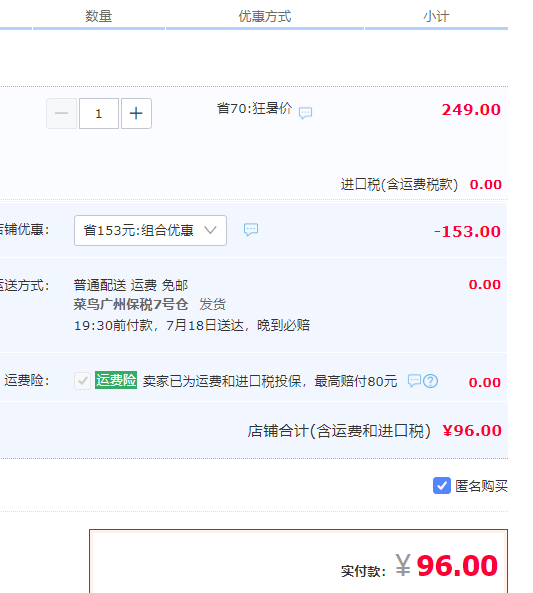This screenshot has height=593, width=533.
Task: Click the dropdown chevron for 店铺优惠
Action: tap(210, 230)
